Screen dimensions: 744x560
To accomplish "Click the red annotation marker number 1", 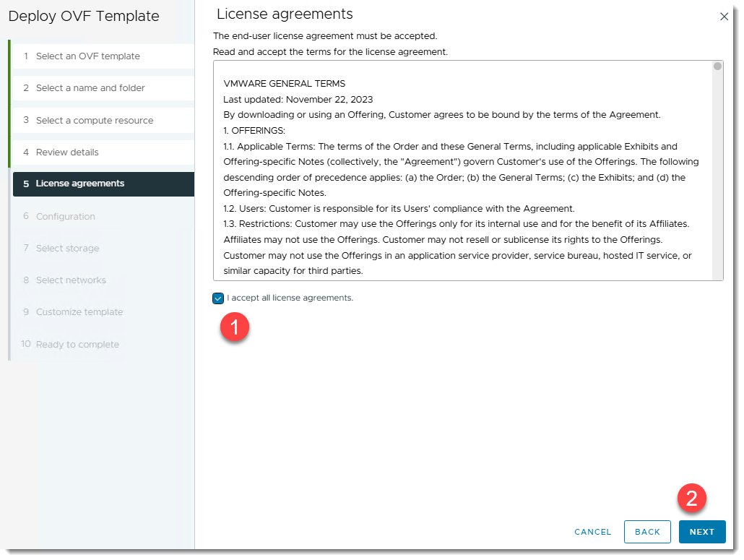I will click(x=235, y=327).
